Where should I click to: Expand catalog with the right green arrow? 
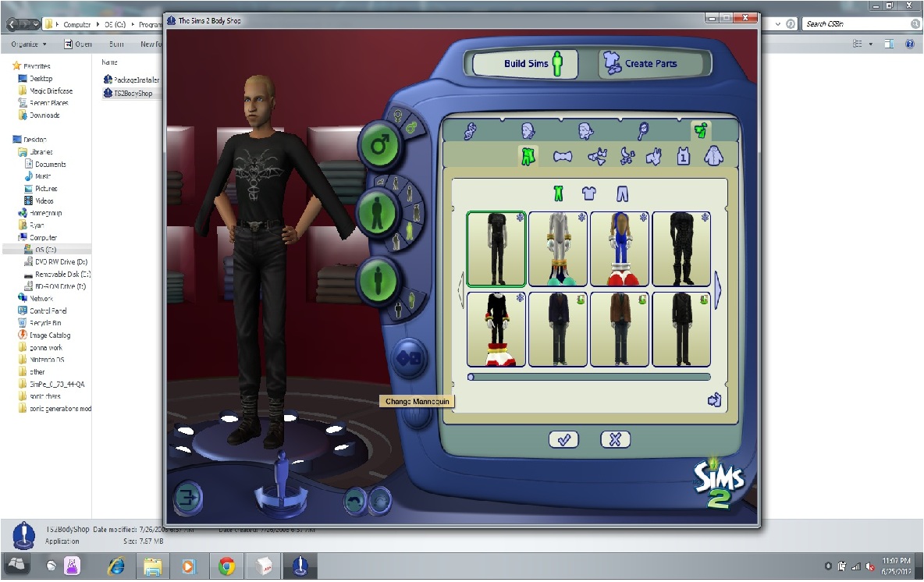tap(719, 290)
